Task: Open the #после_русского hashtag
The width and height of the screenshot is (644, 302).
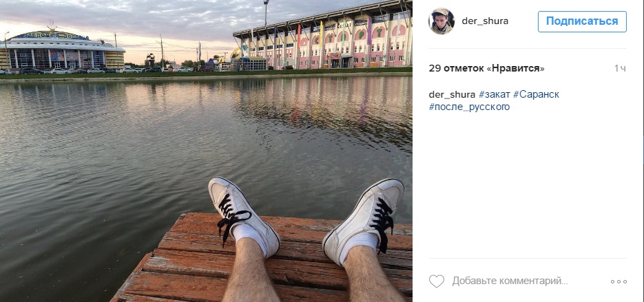Action: (x=469, y=107)
